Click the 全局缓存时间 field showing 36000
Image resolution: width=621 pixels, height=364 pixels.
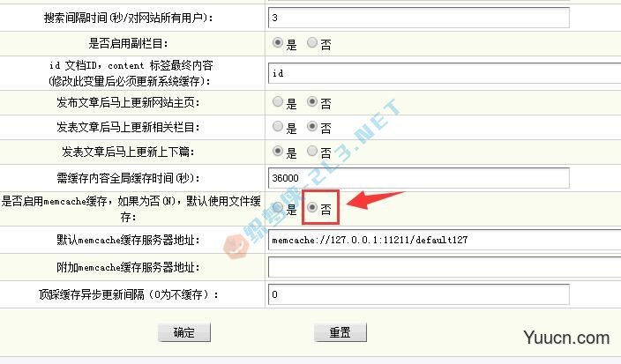point(419,178)
